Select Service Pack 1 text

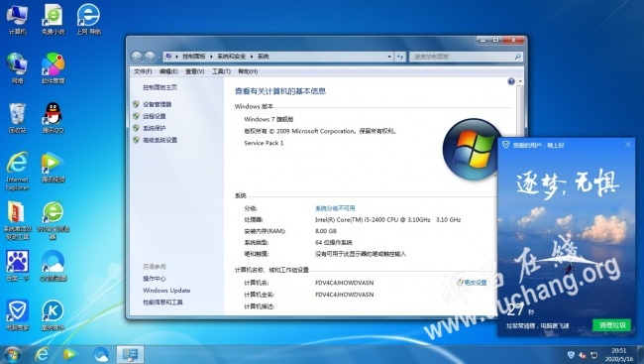point(264,143)
